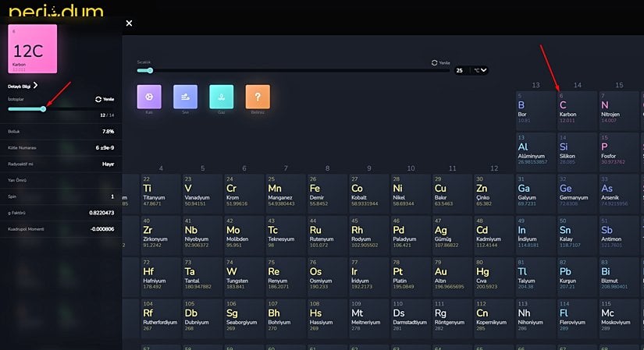The image size is (644, 350).
Task: Click the Yenile reset icon beside the temperature slider
Action: click(x=435, y=62)
